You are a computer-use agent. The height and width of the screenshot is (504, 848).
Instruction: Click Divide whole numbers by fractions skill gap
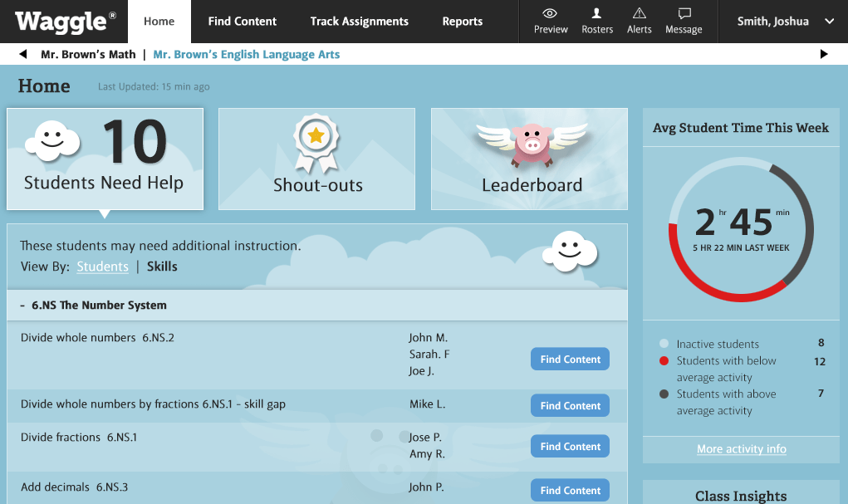pos(153,404)
